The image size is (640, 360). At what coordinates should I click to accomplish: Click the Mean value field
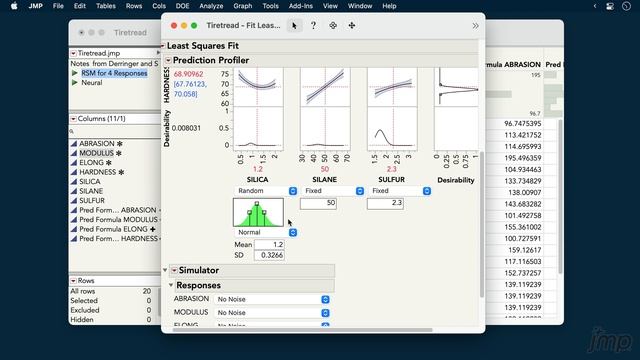[269, 244]
